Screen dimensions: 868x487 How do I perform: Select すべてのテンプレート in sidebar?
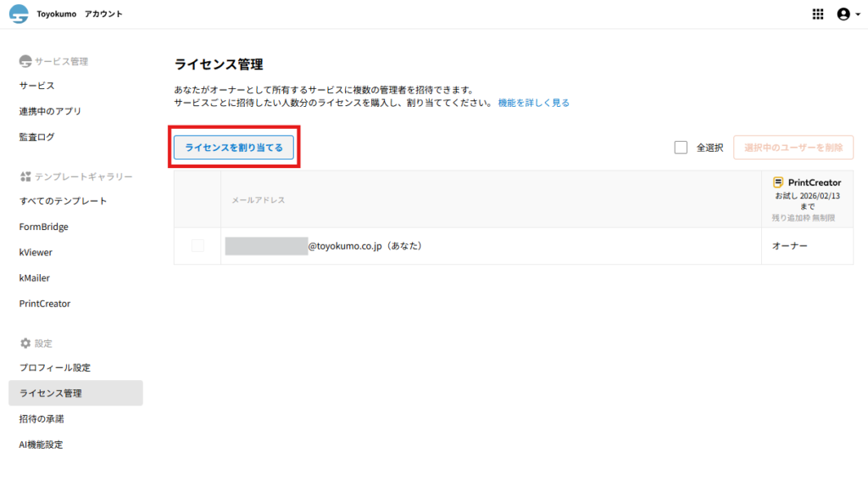click(63, 201)
